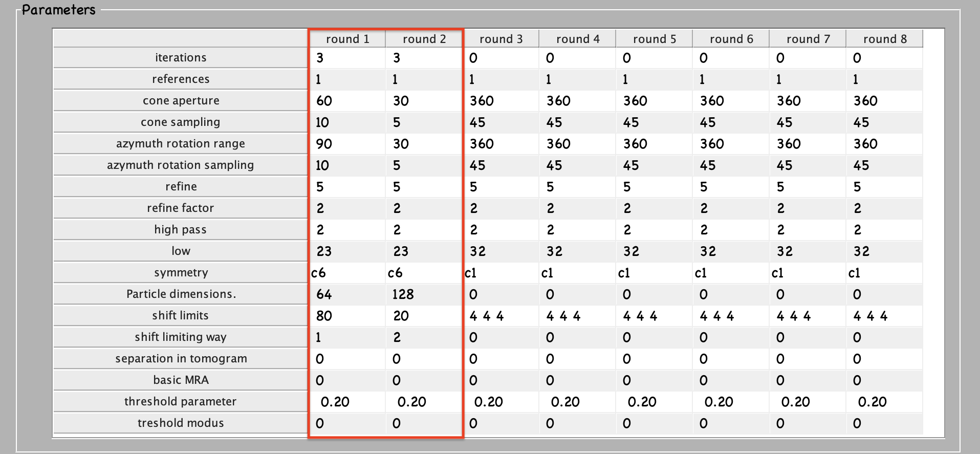Select the round 2 column header
Screen dimensions: 980x454
[x=424, y=39]
